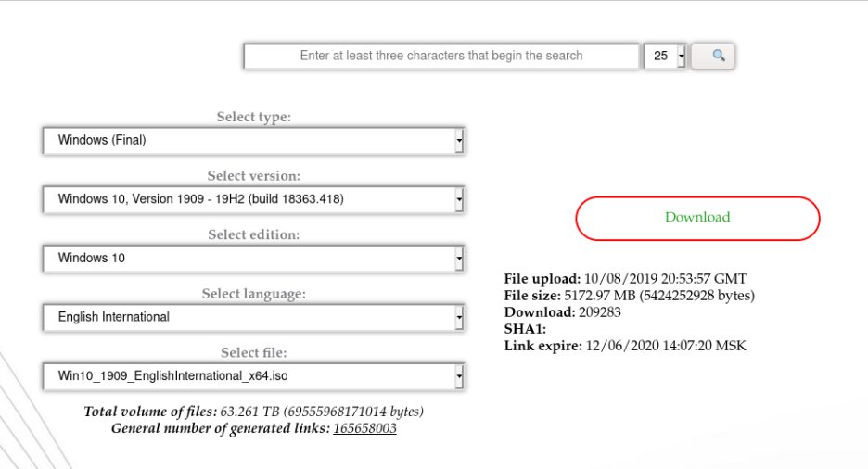This screenshot has width=868, height=469.
Task: Open the Select edition dropdown
Action: click(253, 259)
